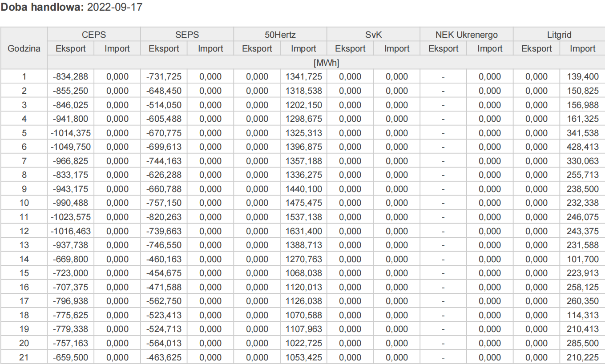
Task: Click the SEPS column group header
Action: coord(187,35)
